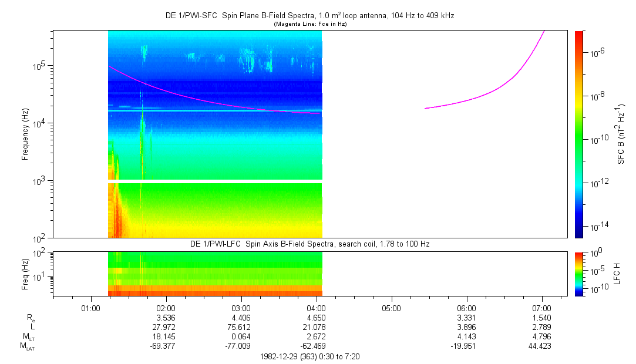Select the 1982-12-29 date range caption
The height and width of the screenshot is (364, 636).
[310, 356]
